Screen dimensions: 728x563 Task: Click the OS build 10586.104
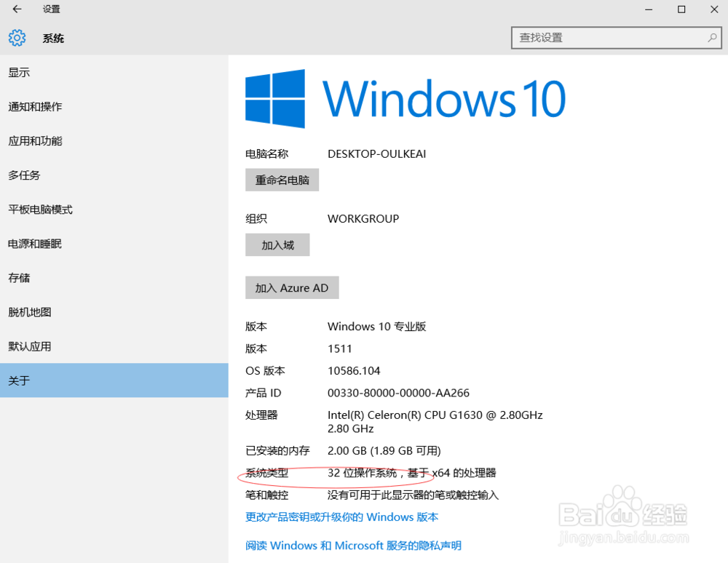354,371
